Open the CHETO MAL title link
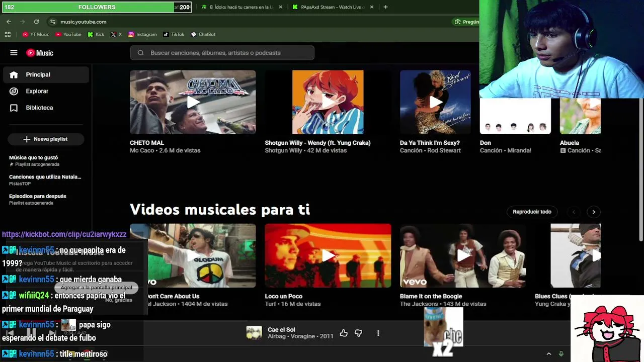 click(x=146, y=143)
